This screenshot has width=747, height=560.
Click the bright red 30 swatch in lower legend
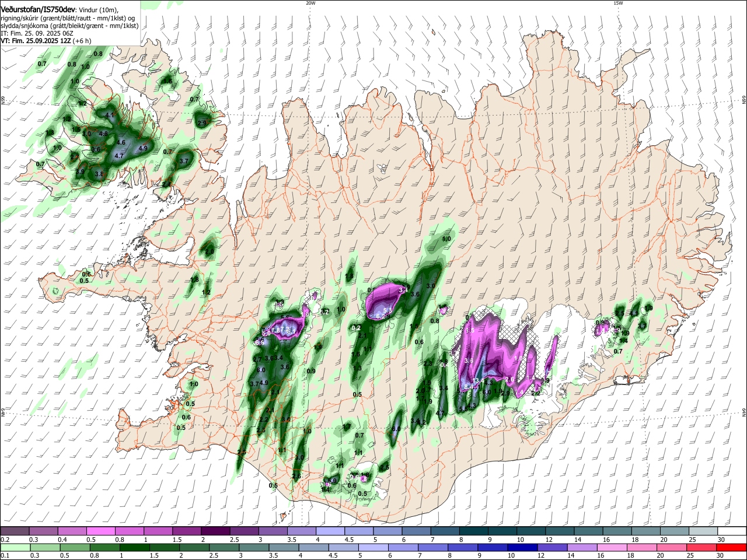click(x=732, y=548)
